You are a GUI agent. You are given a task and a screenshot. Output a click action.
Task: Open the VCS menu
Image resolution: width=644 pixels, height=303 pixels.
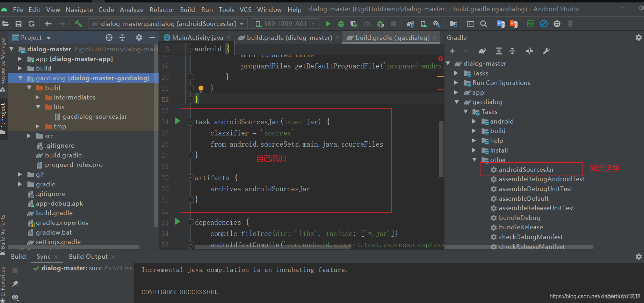pos(246,9)
